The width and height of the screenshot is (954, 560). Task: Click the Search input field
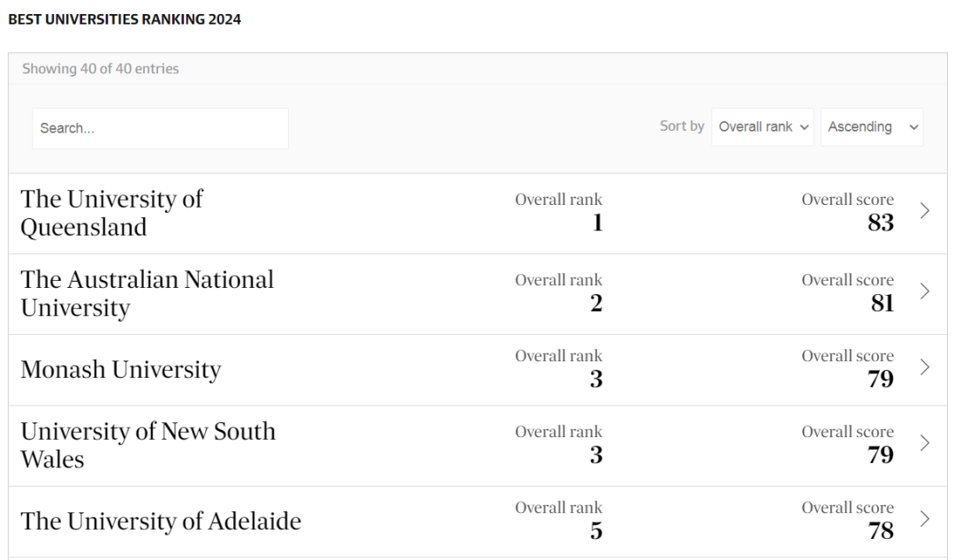click(x=160, y=128)
